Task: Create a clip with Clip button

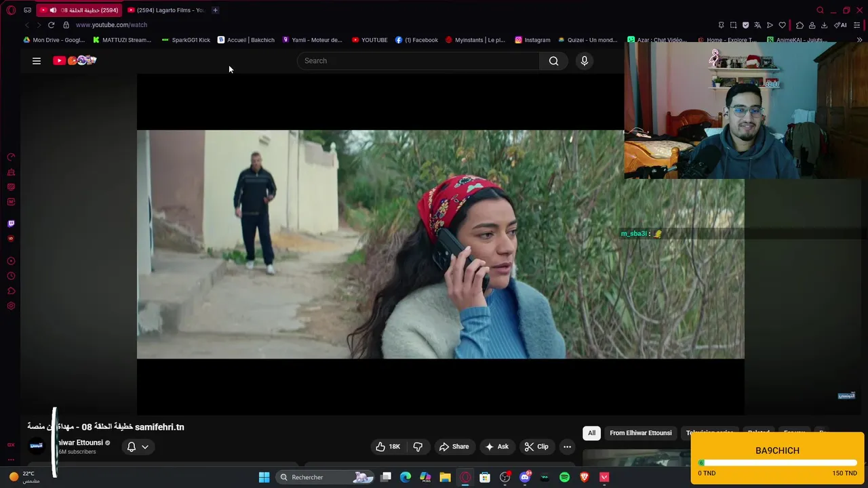Action: click(x=536, y=447)
